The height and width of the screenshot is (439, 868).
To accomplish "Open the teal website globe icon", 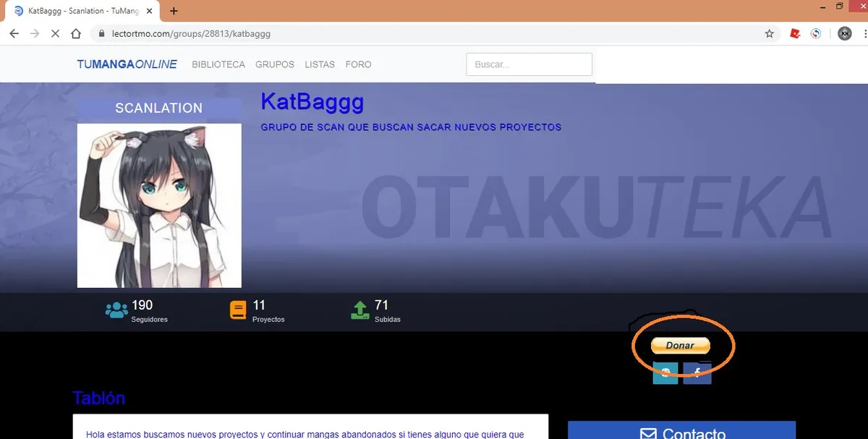I will click(665, 372).
